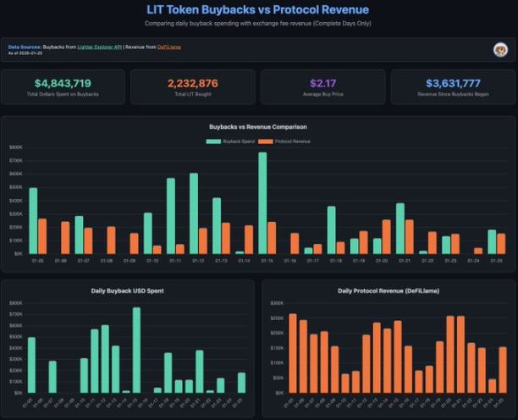Click first bar in Daily Protocol Revenue chart
The image size is (518, 420).
293,353
